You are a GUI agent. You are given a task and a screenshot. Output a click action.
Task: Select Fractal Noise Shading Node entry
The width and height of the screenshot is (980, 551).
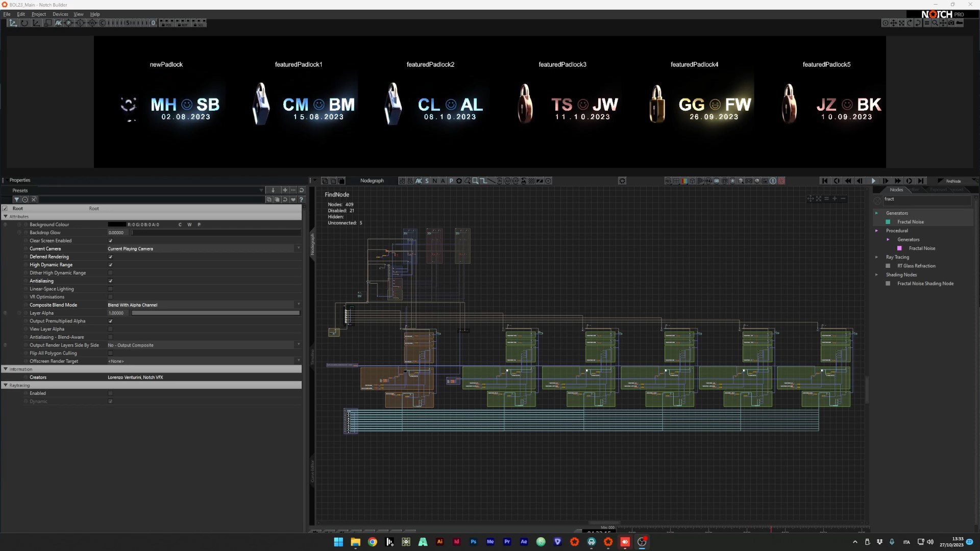(x=925, y=284)
